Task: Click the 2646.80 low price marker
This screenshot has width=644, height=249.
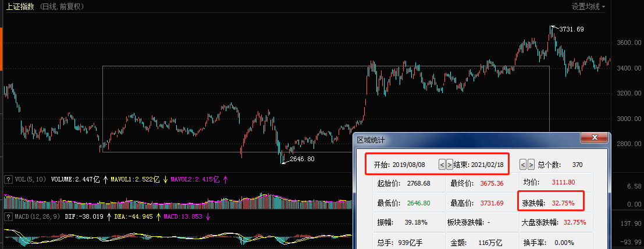Action: (301, 158)
